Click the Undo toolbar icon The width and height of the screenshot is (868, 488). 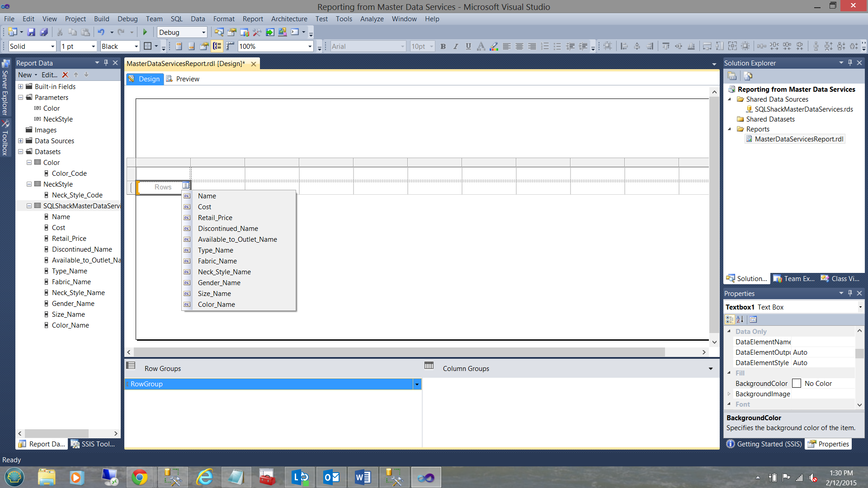tap(101, 32)
